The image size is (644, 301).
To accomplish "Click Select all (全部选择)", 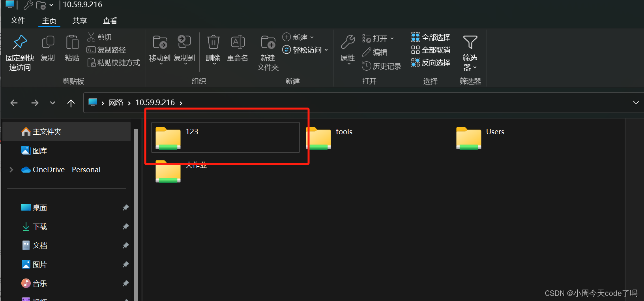I will [431, 37].
